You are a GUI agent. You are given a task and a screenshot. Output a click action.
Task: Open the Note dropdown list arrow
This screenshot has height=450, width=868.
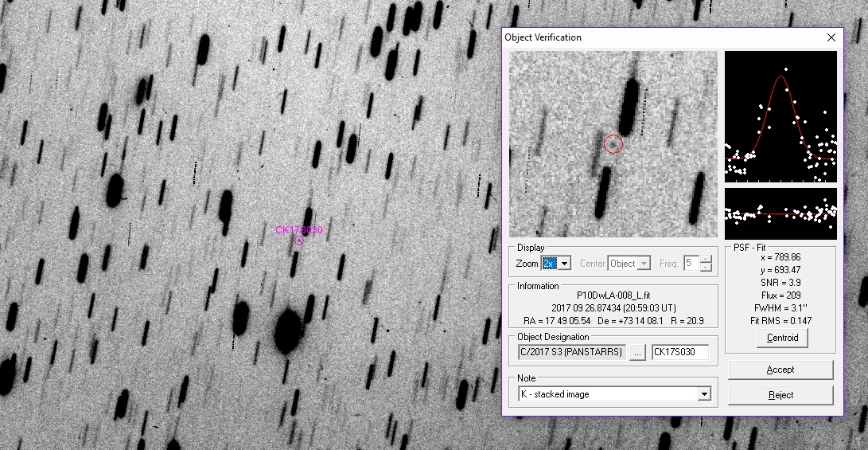pyautogui.click(x=703, y=394)
